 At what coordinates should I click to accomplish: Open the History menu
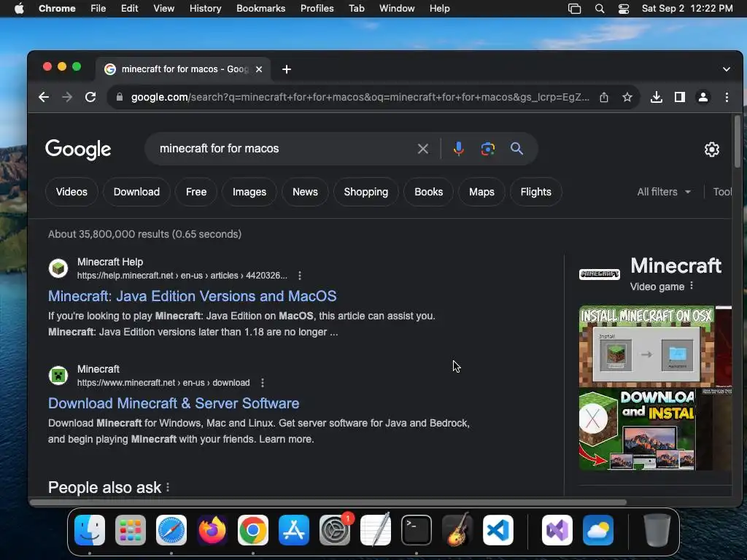point(205,9)
